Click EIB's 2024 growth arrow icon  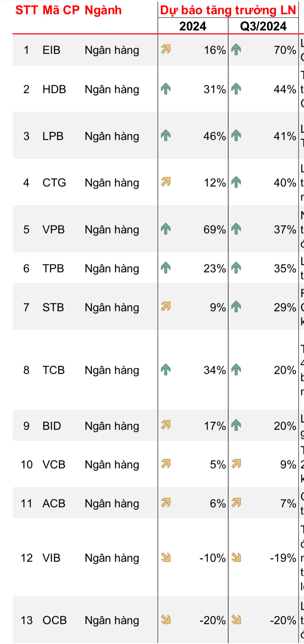click(166, 50)
